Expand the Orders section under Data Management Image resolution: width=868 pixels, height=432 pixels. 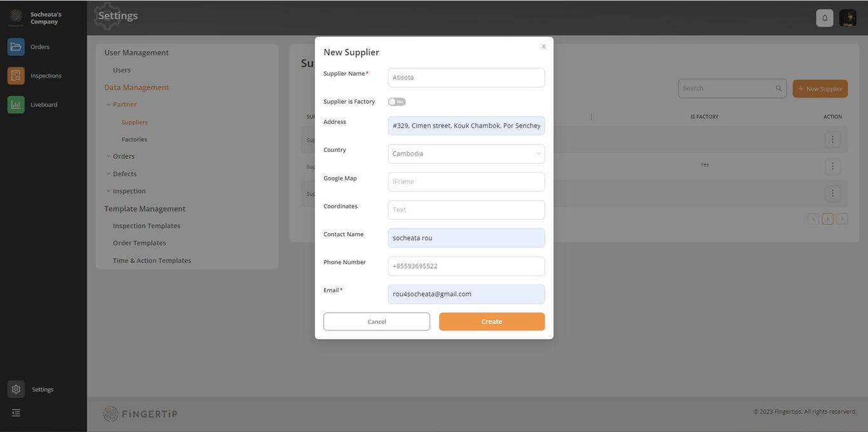click(108, 156)
